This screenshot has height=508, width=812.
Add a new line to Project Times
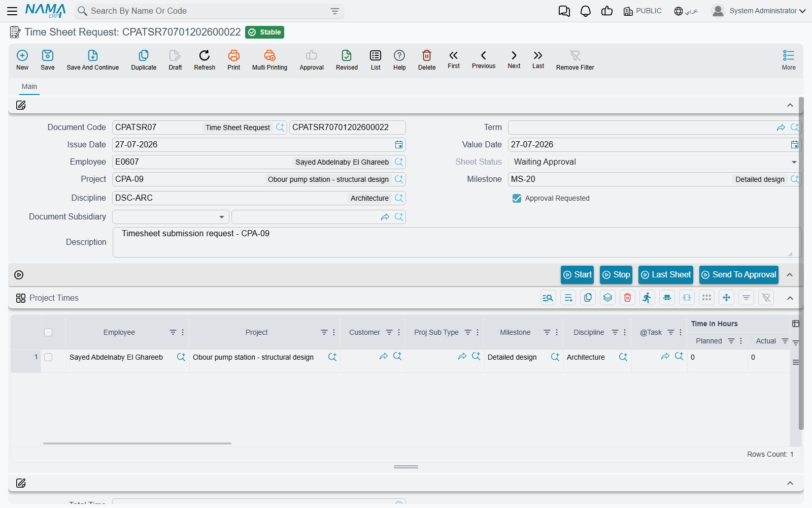coord(568,298)
